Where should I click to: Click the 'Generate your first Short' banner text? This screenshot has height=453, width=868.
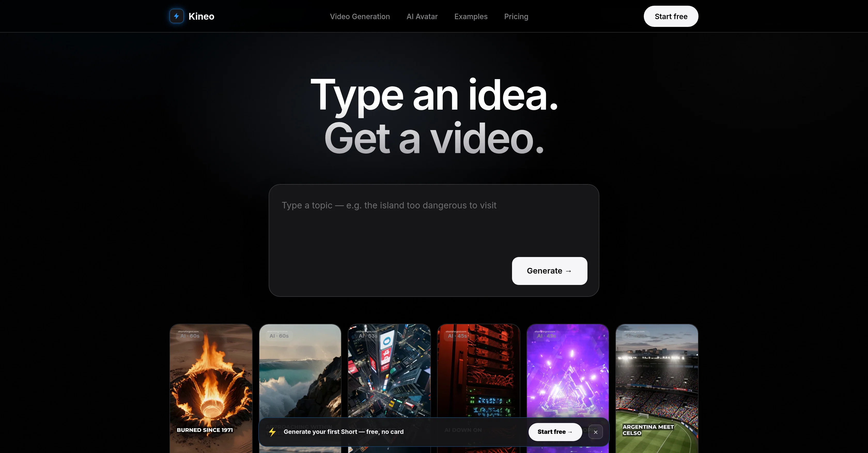coord(343,432)
